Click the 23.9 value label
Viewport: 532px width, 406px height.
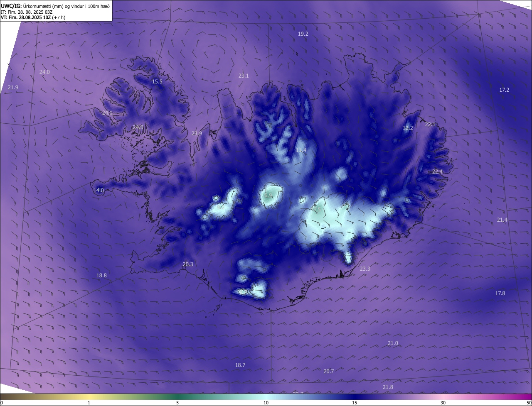tap(197, 134)
